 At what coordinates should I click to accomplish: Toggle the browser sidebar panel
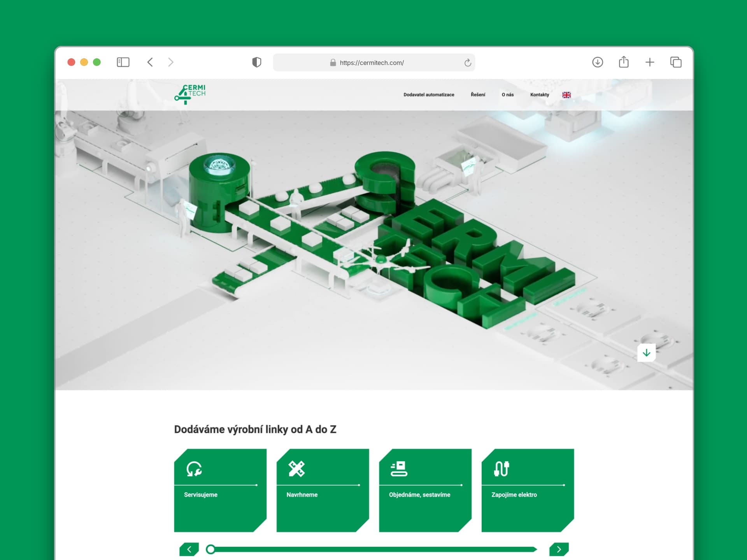pos(123,62)
